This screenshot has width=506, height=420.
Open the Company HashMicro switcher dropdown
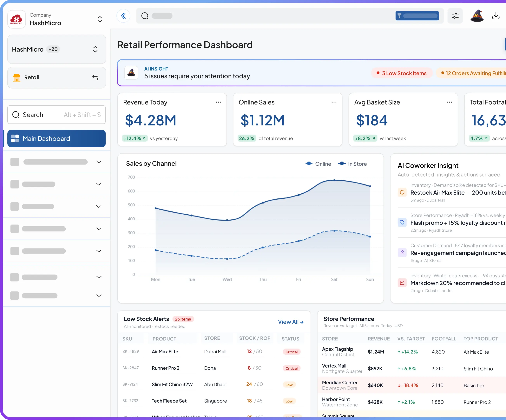point(100,19)
